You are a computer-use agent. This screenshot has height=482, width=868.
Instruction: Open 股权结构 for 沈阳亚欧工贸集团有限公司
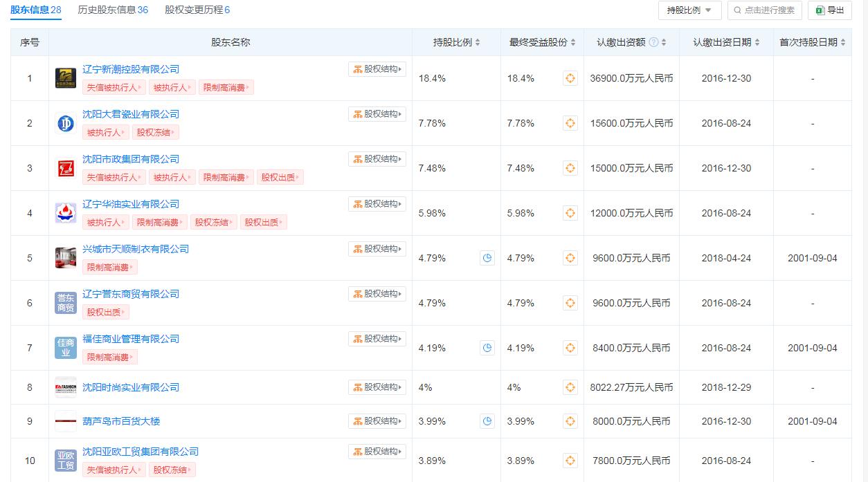[x=377, y=450]
